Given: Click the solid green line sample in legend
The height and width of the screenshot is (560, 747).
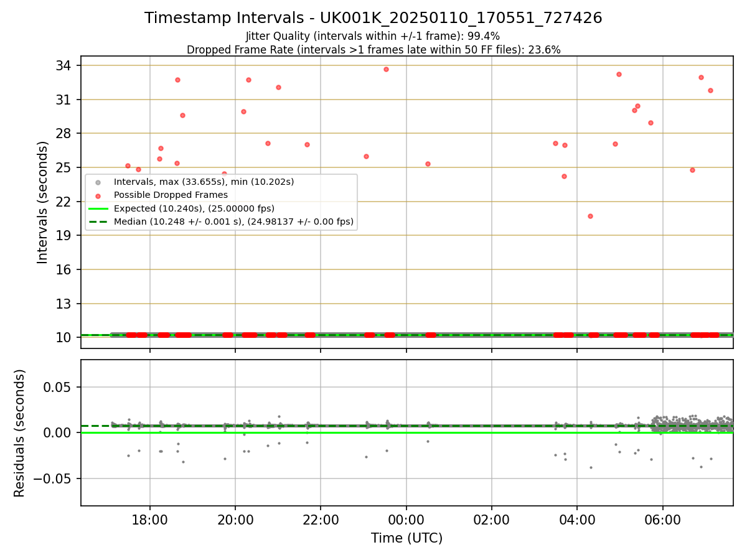Looking at the screenshot, I should click(x=97, y=208).
